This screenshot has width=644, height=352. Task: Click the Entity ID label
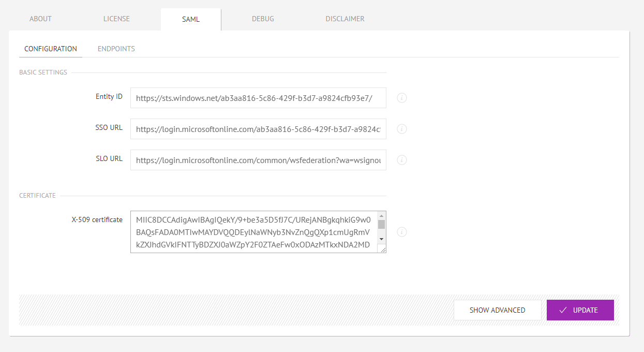[109, 97]
